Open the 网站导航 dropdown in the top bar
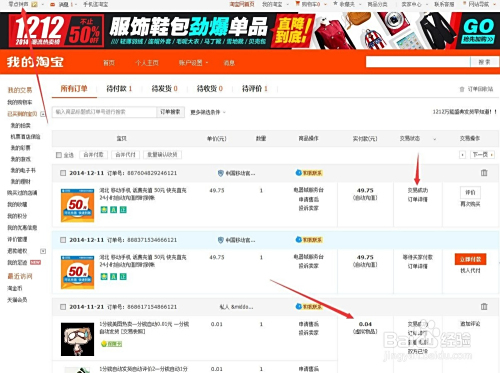The image size is (500, 373). [x=479, y=4]
